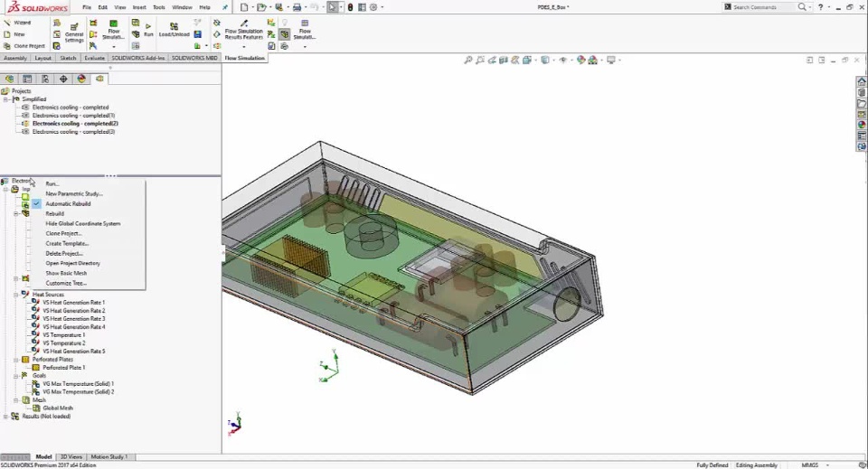This screenshot has width=868, height=469.
Task: Open the Tools menu
Action: point(159,7)
